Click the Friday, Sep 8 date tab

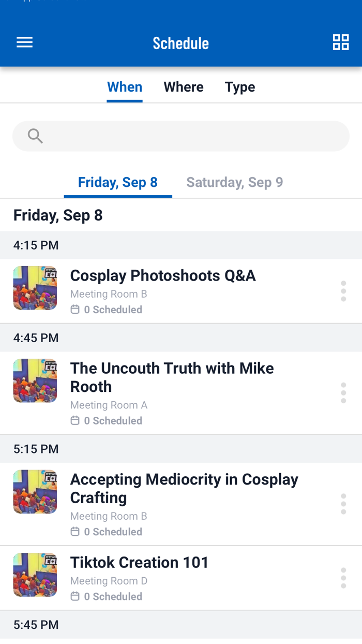[117, 182]
